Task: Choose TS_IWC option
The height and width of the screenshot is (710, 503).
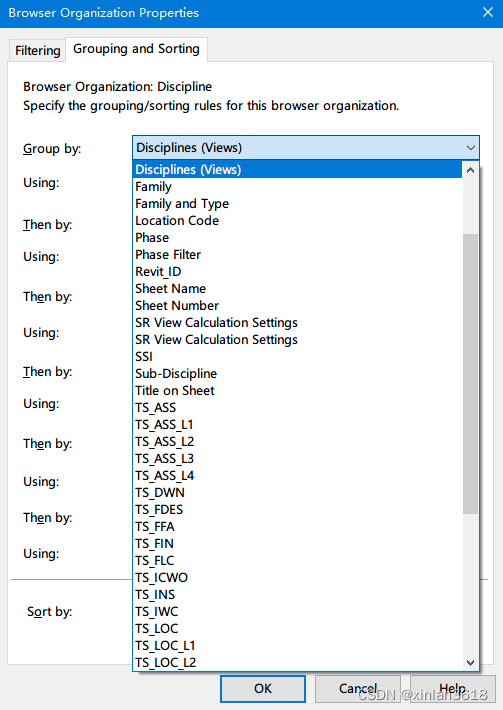Action: point(297,612)
